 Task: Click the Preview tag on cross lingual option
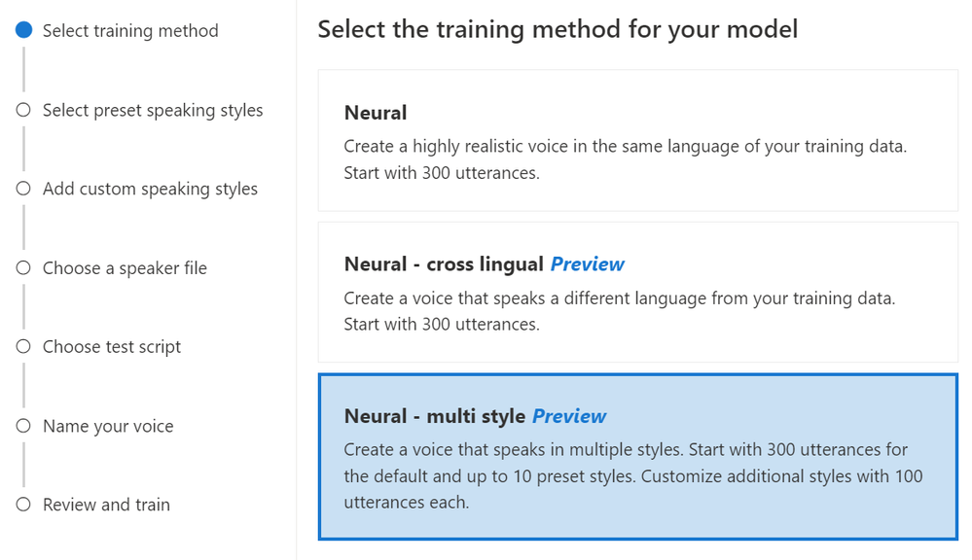[587, 264]
